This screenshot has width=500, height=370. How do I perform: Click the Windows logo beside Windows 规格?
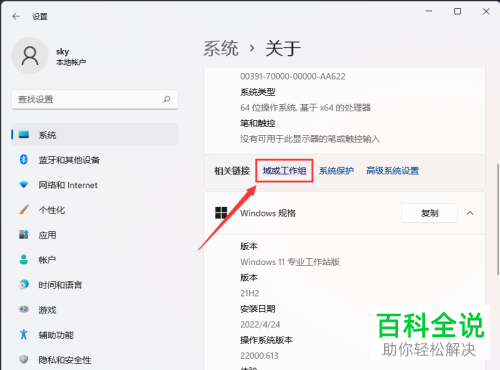pos(221,213)
